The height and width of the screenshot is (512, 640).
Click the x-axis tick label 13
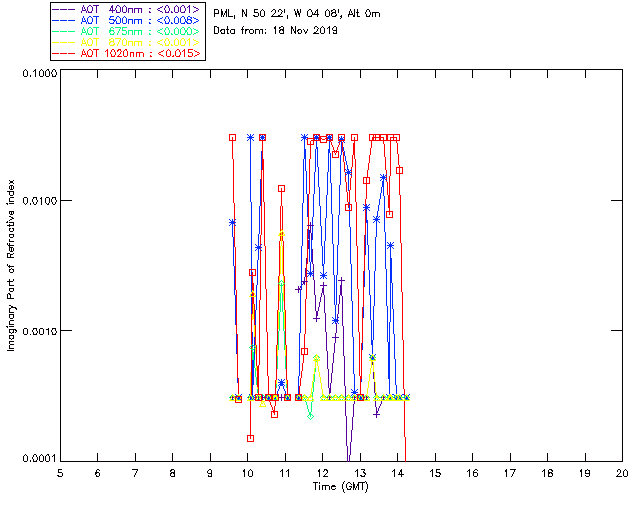point(360,473)
